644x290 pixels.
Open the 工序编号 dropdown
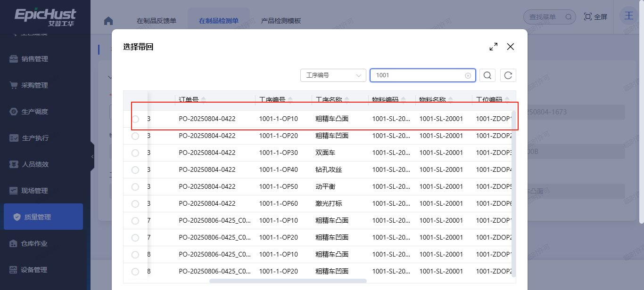coord(333,75)
